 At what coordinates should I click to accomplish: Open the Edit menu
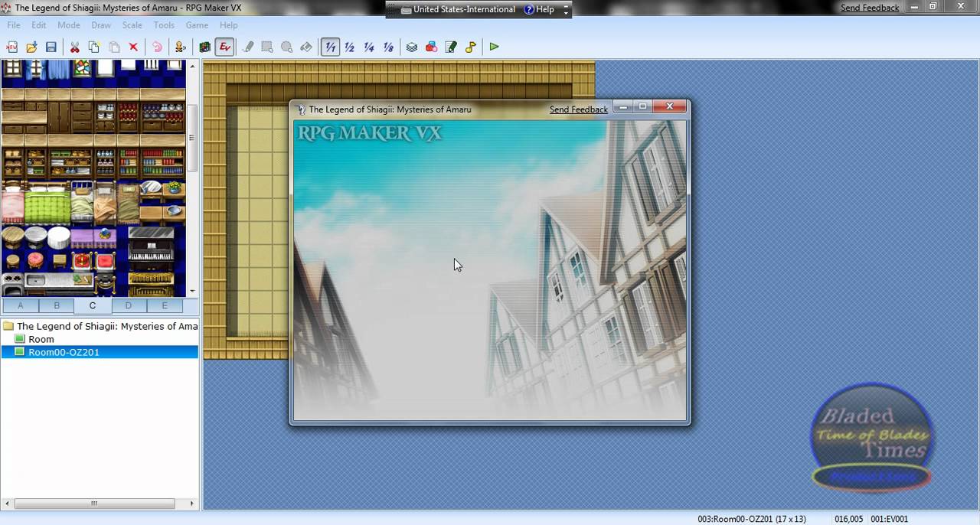coord(39,25)
